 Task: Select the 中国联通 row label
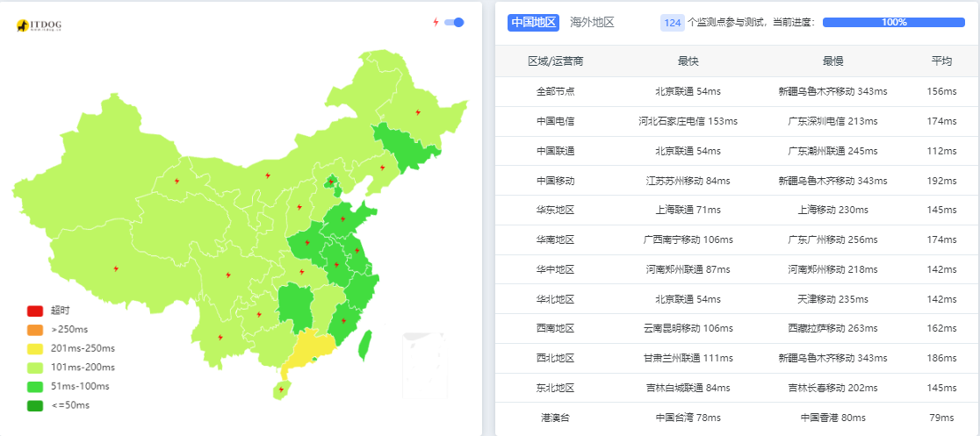(x=556, y=151)
